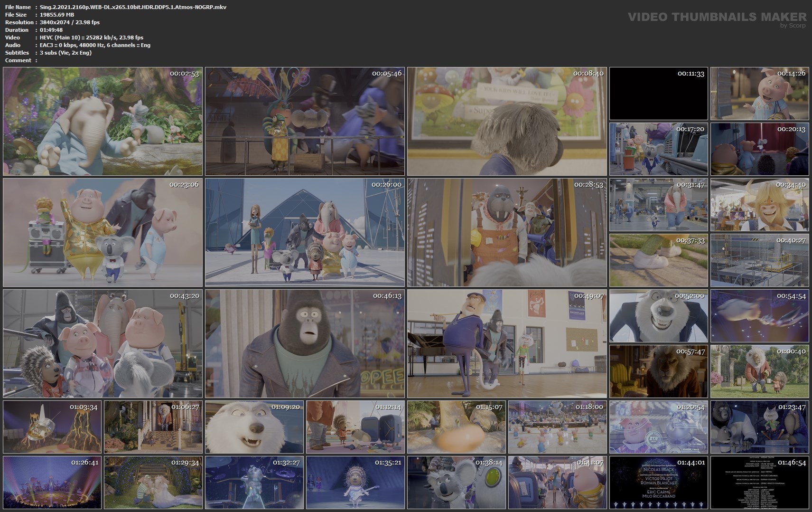Select the thumbnail at 00:17:20
Screen dimensions: 812x512
point(659,149)
